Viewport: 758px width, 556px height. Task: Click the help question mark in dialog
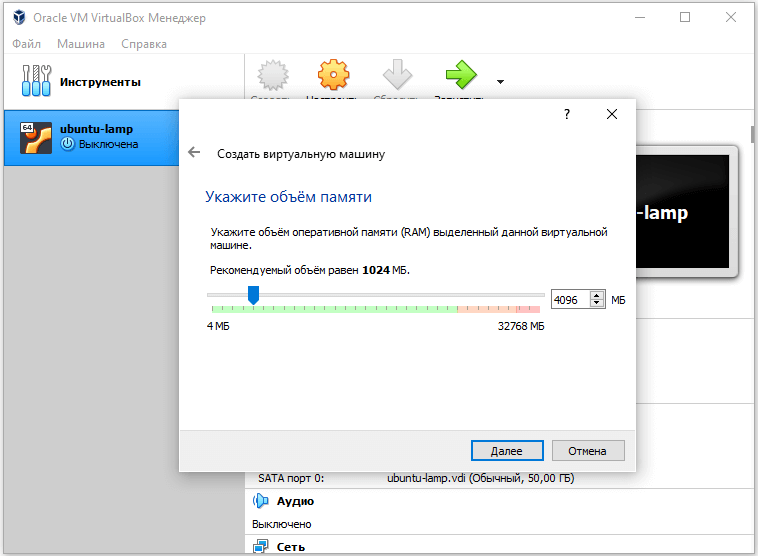567,114
